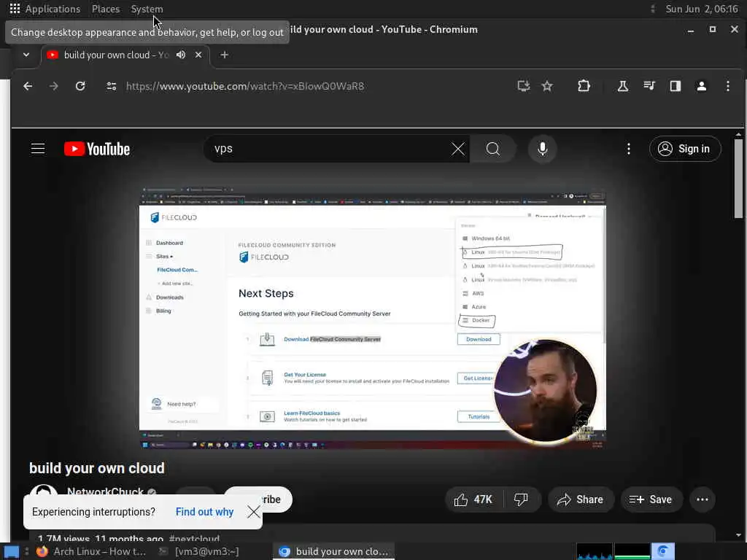Click the show desktop icon in taskbar

click(12, 551)
